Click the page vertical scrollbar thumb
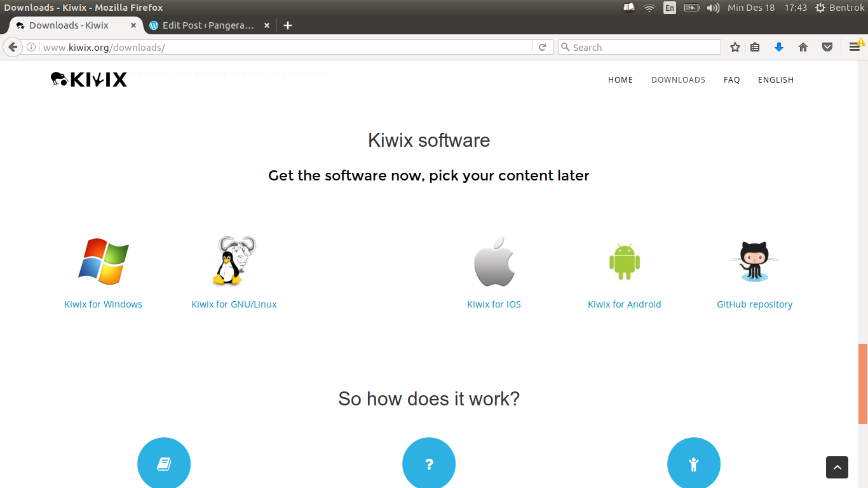 [x=863, y=384]
